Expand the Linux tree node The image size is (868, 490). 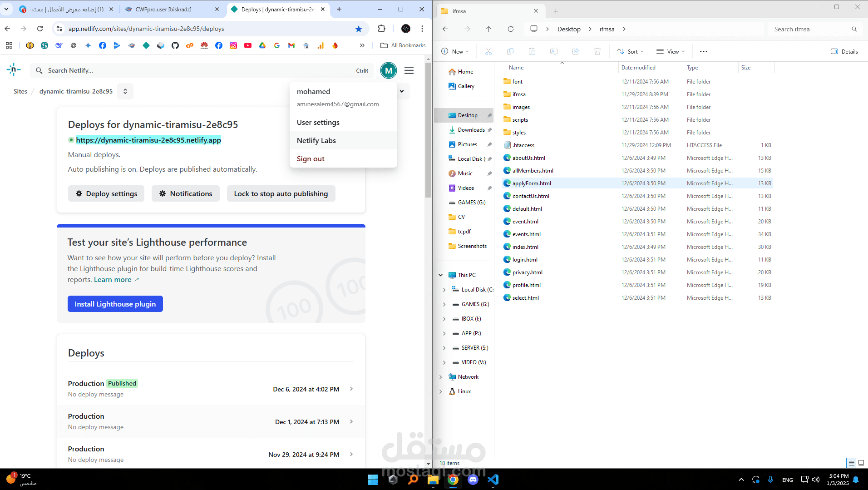[440, 391]
